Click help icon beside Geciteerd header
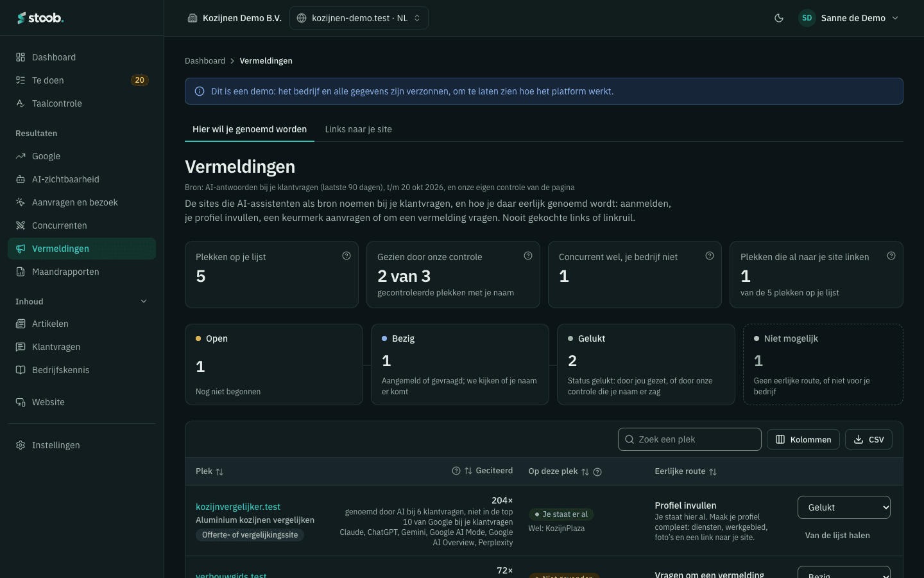Image resolution: width=924 pixels, height=578 pixels. pos(456,471)
